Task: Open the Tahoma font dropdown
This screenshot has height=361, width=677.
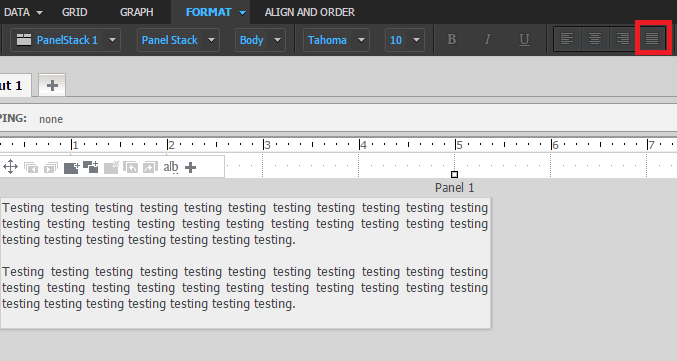Action: coord(336,40)
